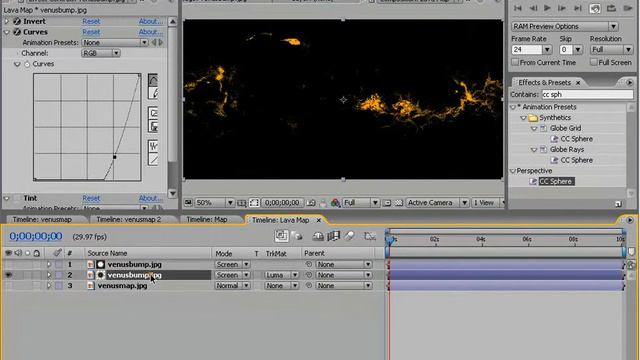Viewport: 640px width, 360px height.
Task: Click Reset for the Curves effect
Action: click(91, 32)
